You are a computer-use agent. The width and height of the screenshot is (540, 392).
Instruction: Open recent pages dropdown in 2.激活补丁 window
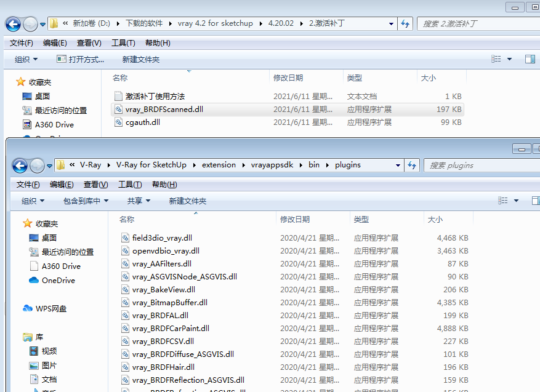(42, 25)
